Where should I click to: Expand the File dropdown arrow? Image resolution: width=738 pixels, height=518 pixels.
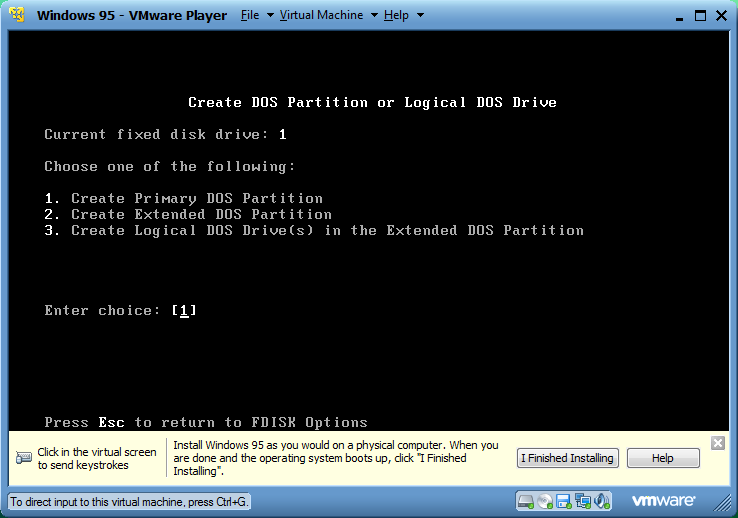(x=270, y=15)
